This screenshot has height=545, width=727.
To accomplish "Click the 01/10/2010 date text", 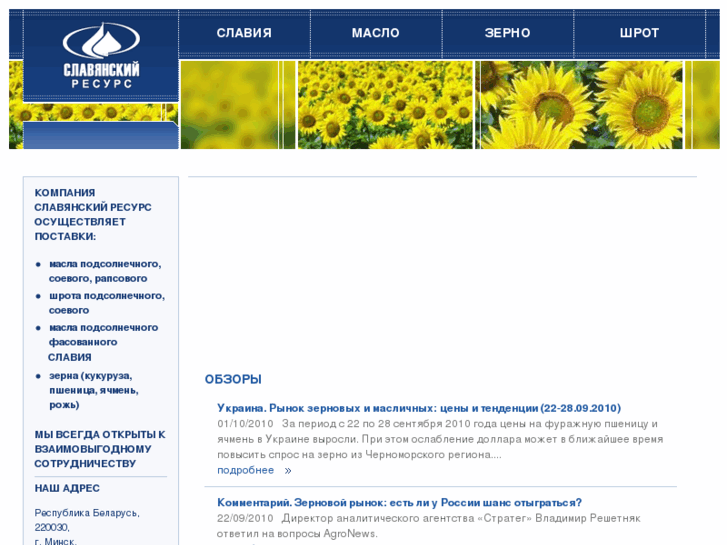I will click(x=245, y=424).
